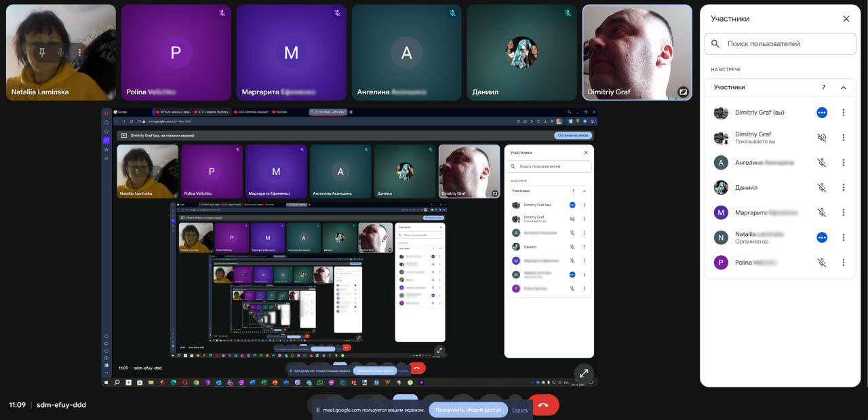The image size is (868, 420).
Task: Open the three-dot menu for Маргарита
Action: tap(844, 212)
